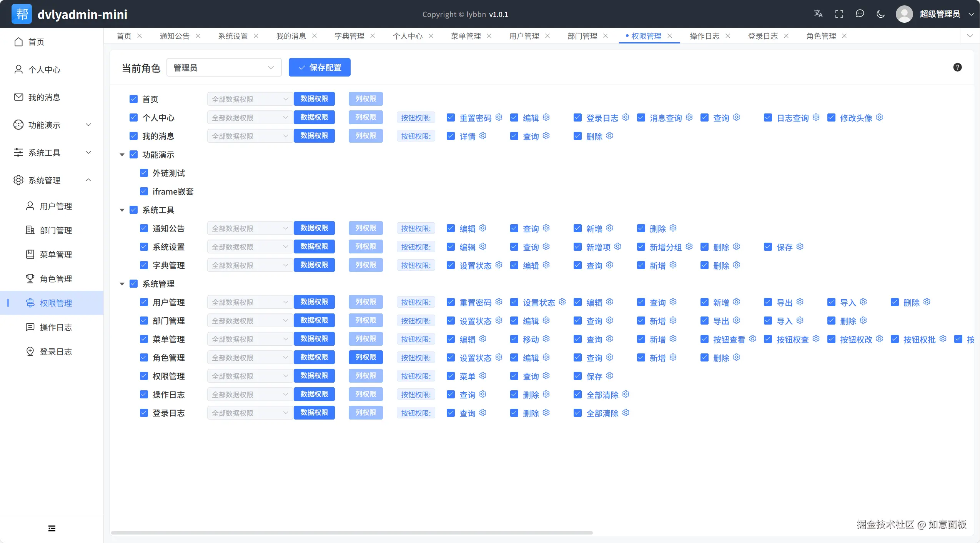This screenshot has height=543, width=980.
Task: Switch to dark mode moon icon
Action: tap(880, 14)
